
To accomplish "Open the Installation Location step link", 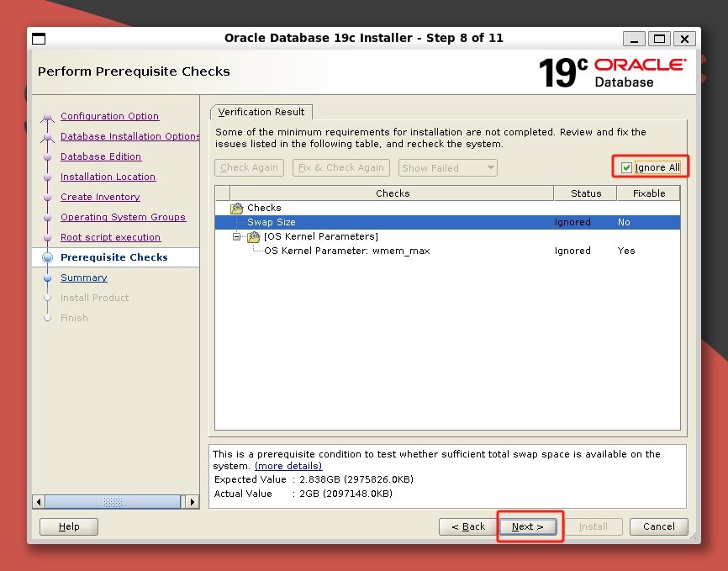I will (108, 177).
